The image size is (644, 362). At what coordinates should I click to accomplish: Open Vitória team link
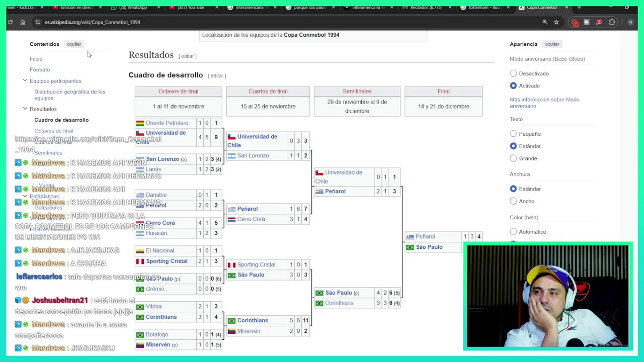(x=154, y=307)
